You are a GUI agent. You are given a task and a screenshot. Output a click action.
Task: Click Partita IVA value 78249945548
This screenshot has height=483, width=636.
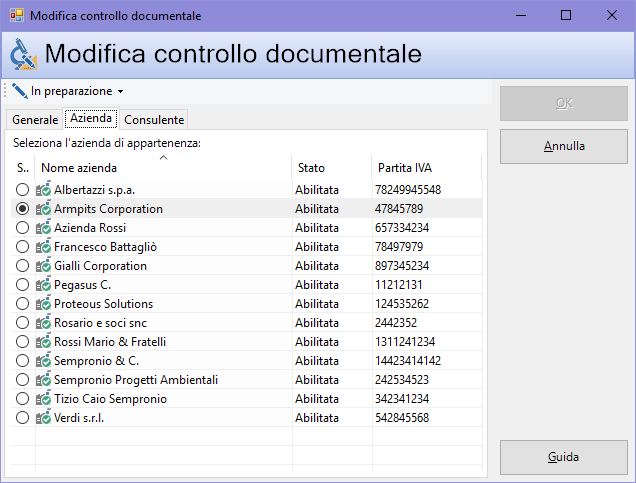pos(408,189)
